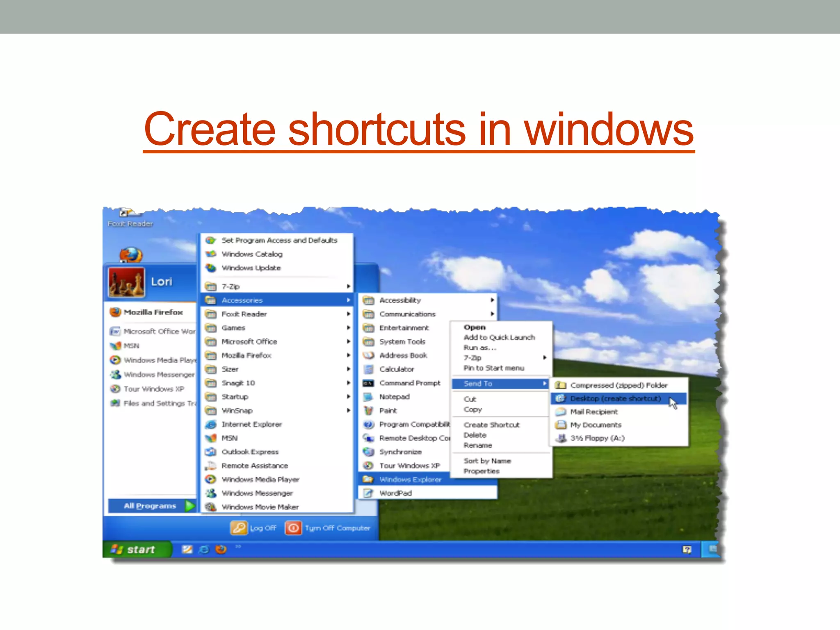The image size is (840, 630).
Task: Expand the Foxit Reader folder arrow
Action: (348, 314)
